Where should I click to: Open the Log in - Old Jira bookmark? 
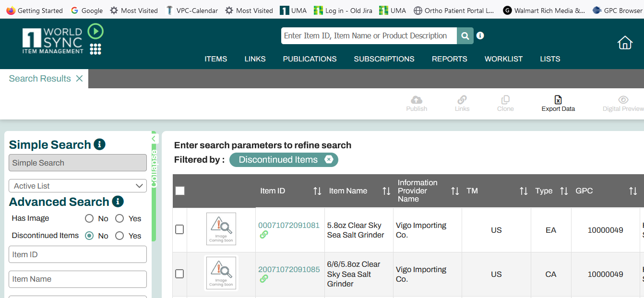click(343, 11)
